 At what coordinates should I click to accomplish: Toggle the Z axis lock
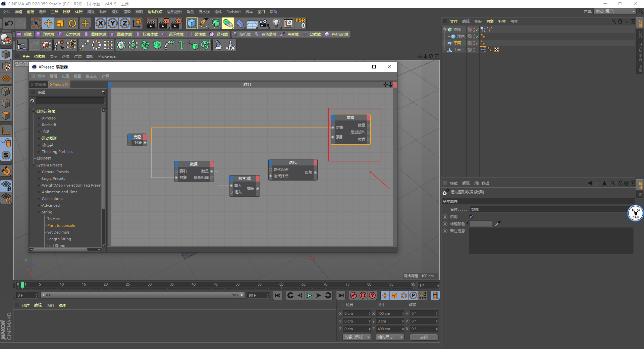pyautogui.click(x=125, y=23)
